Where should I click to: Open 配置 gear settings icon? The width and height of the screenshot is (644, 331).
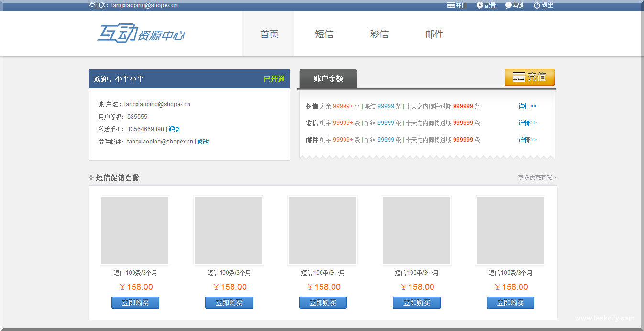[480, 5]
